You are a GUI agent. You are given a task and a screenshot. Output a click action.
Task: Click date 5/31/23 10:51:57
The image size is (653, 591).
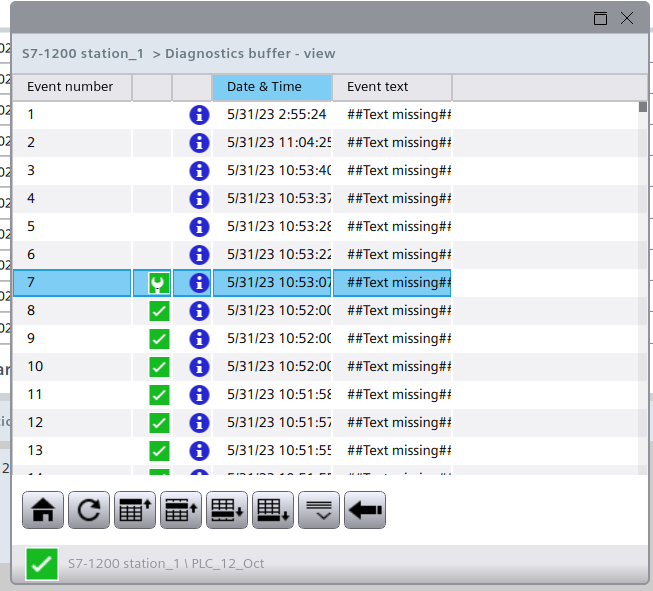pos(279,422)
